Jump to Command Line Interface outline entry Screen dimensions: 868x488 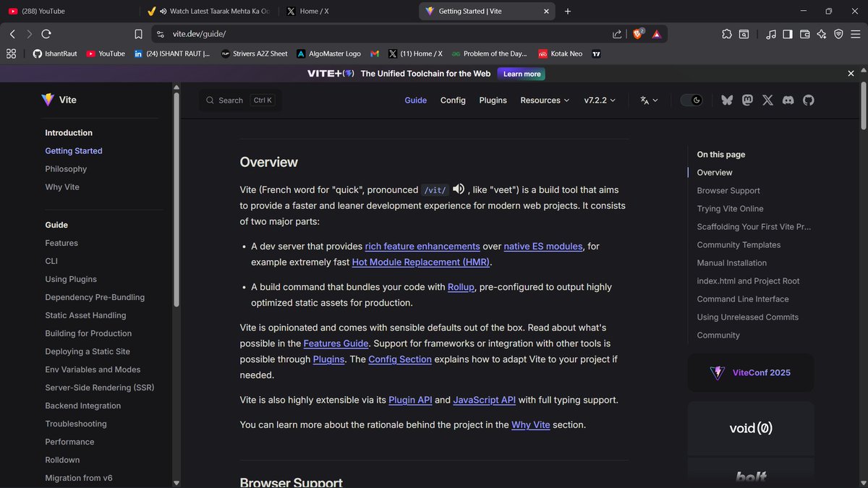[743, 299]
